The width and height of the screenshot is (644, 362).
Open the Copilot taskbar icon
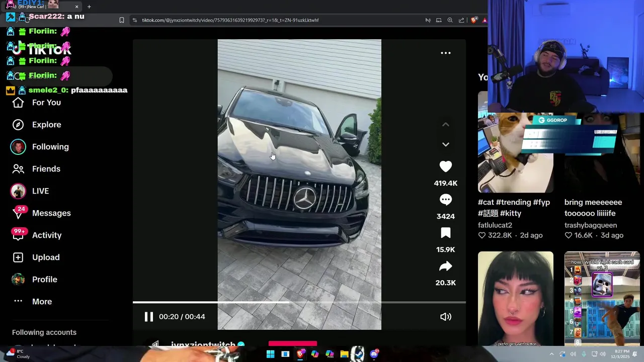pos(315,354)
